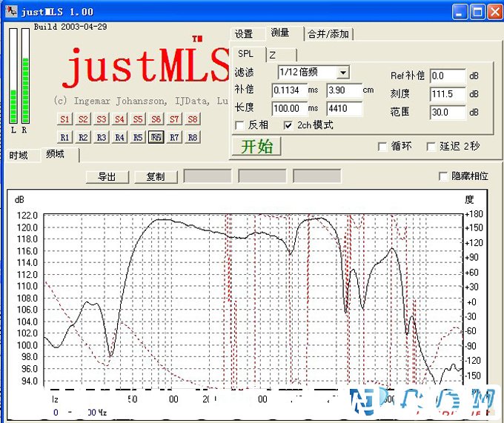The width and height of the screenshot is (504, 423).
Task: Click the S3 memory slot button
Action: click(102, 119)
